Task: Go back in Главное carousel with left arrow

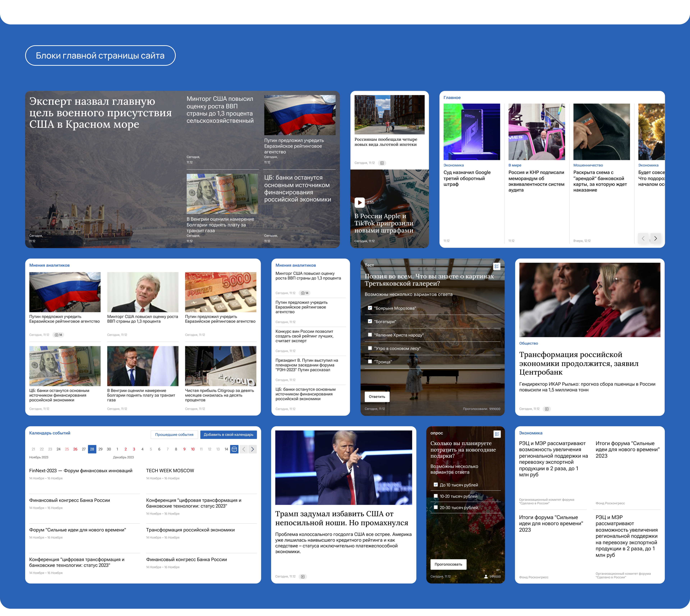Action: pyautogui.click(x=643, y=238)
